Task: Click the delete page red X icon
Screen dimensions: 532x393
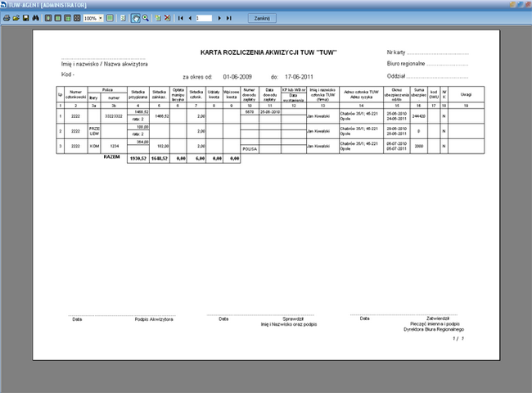Action: pyautogui.click(x=167, y=18)
